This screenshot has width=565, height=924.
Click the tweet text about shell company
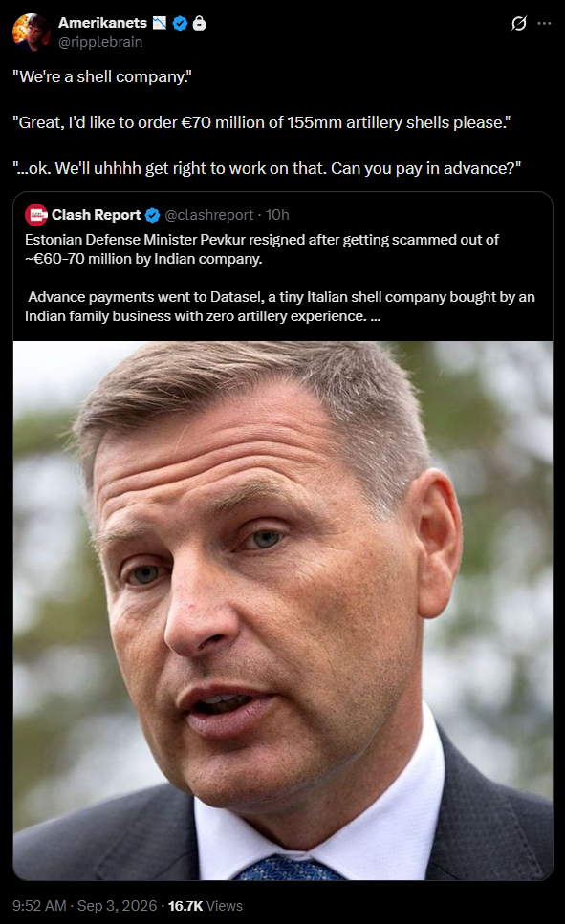click(267, 122)
